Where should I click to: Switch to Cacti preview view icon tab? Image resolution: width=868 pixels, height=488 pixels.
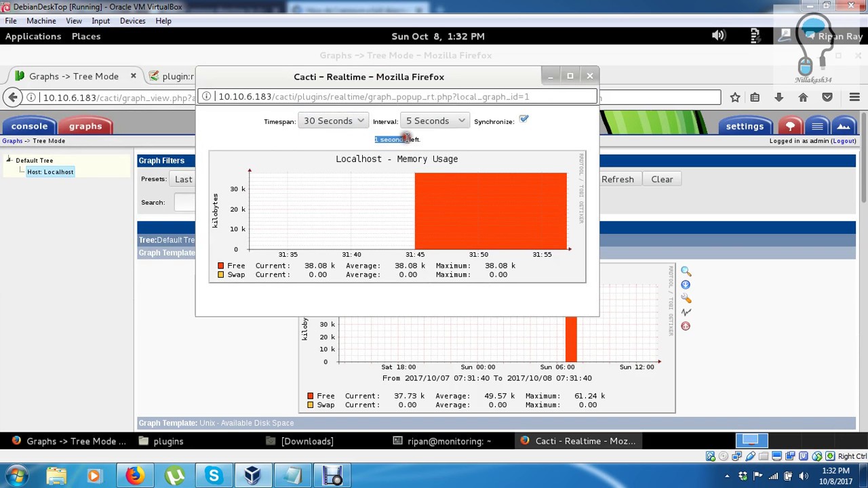(x=844, y=126)
